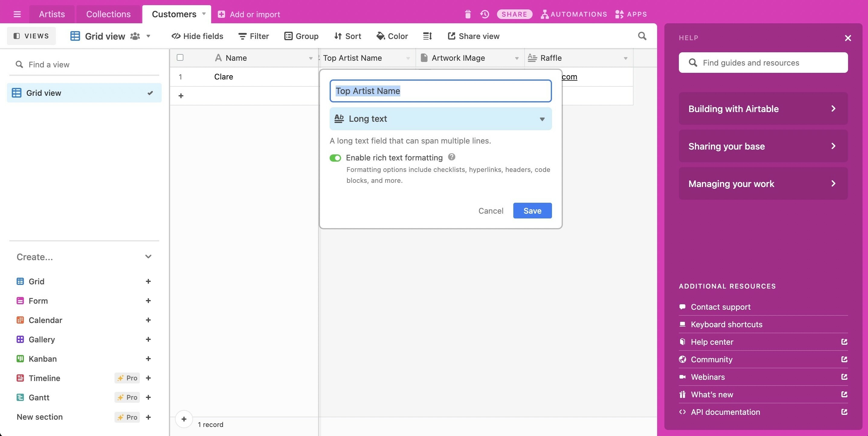The width and height of the screenshot is (868, 436).
Task: Switch to the Collections tab
Action: (108, 14)
